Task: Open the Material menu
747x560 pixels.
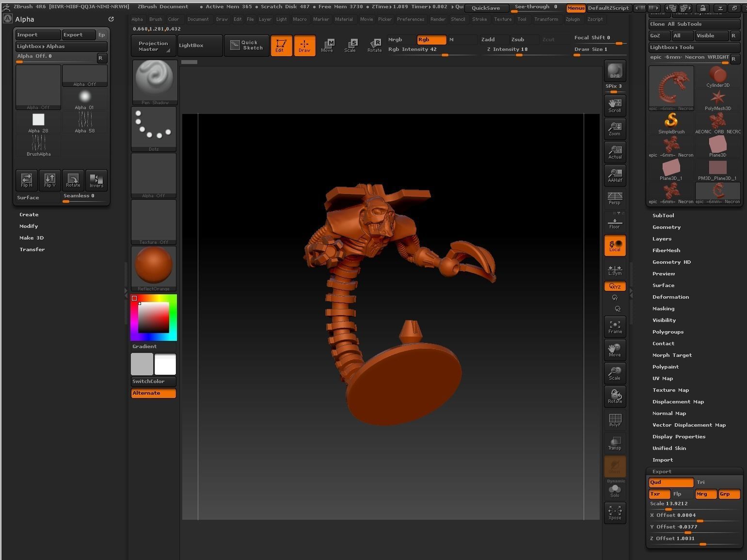Action: pyautogui.click(x=344, y=19)
